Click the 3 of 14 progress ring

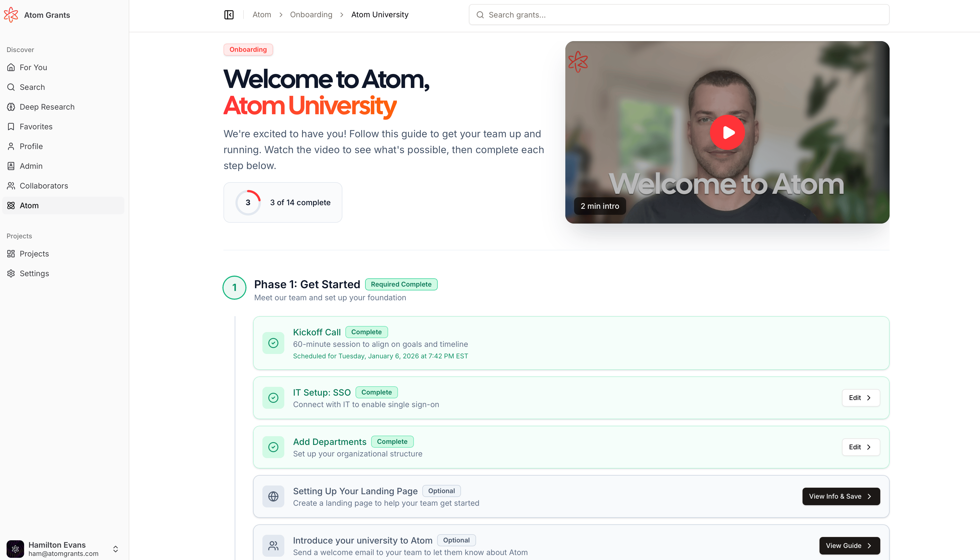coord(248,203)
